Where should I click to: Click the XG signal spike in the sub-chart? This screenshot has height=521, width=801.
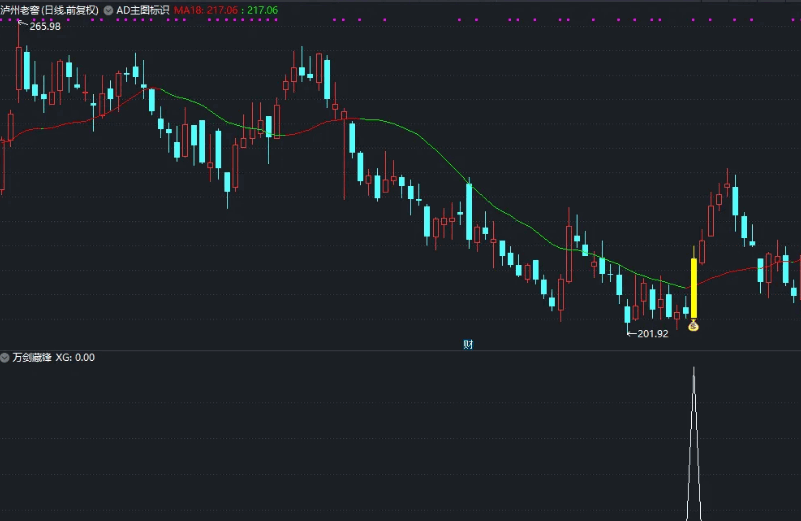click(x=694, y=443)
